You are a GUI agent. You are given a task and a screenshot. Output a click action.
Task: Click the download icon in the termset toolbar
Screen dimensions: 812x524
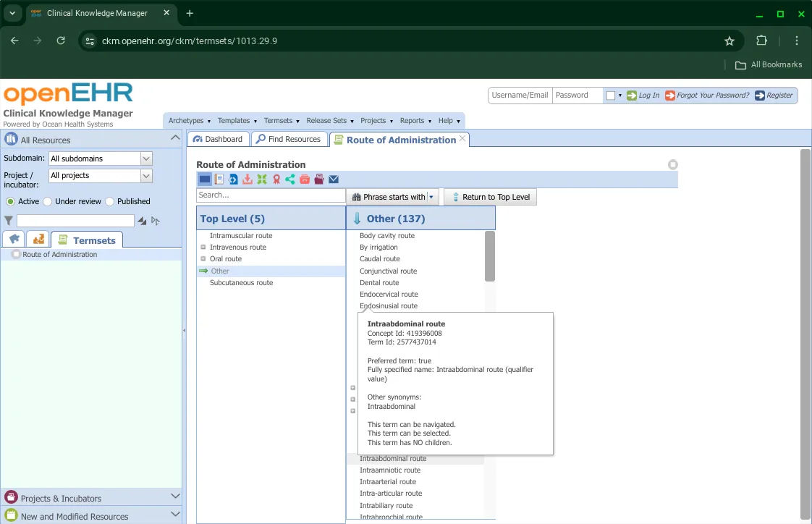click(248, 179)
